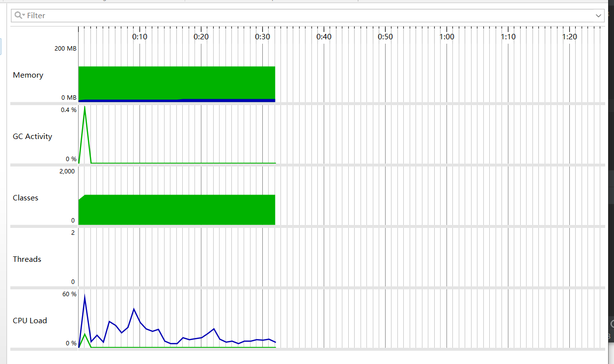Click the Filter search field
Viewport: 614px width, 364px height.
point(307,15)
